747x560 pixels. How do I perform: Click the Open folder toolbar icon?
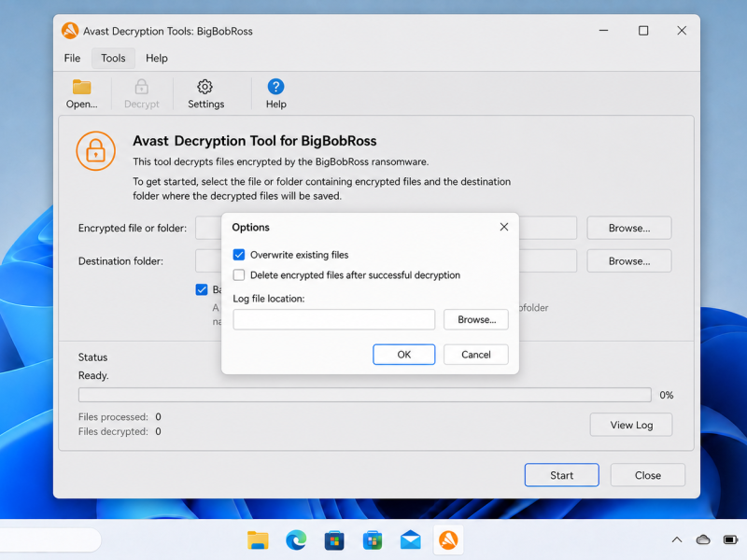(81, 87)
